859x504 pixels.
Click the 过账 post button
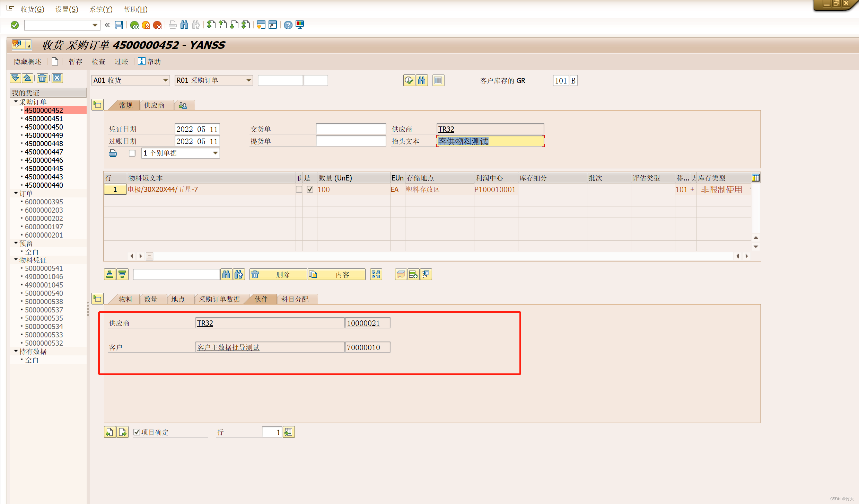click(121, 61)
